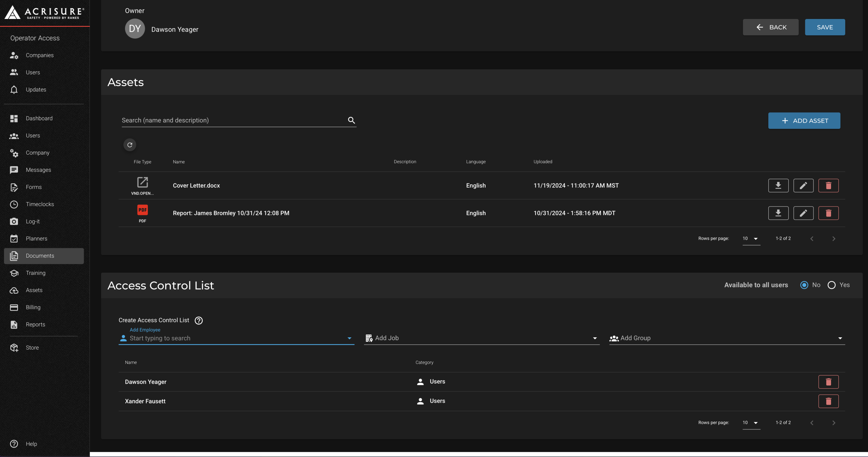
Task: Open Users under Operator Access
Action: (x=44, y=72)
